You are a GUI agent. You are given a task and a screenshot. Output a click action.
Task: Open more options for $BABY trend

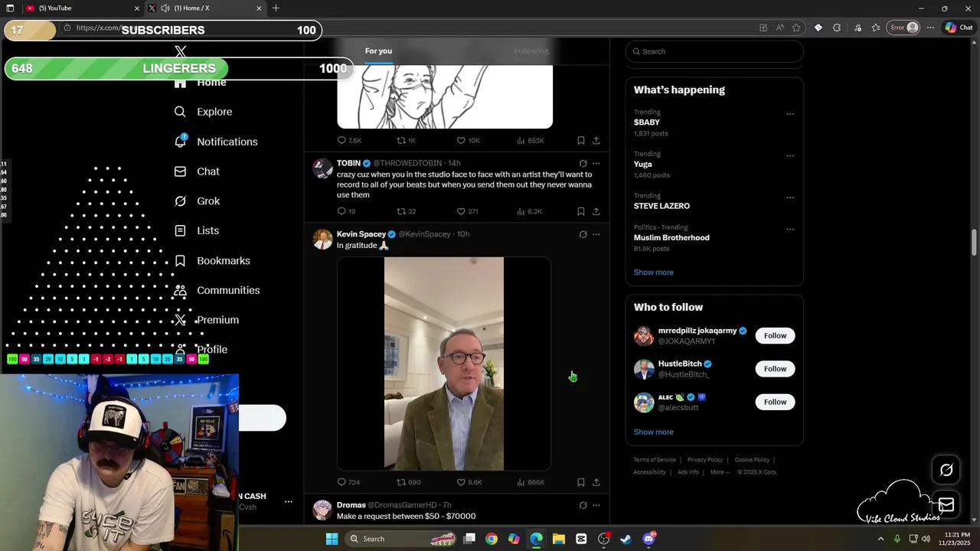pos(790,114)
